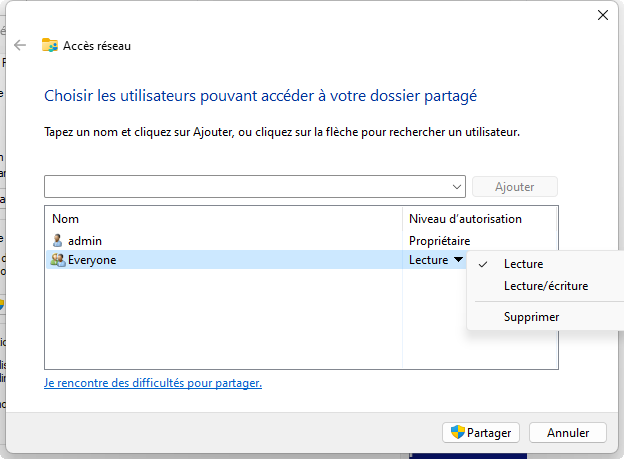This screenshot has height=459, width=624.
Task: Click the Annuler button
Action: [567, 433]
